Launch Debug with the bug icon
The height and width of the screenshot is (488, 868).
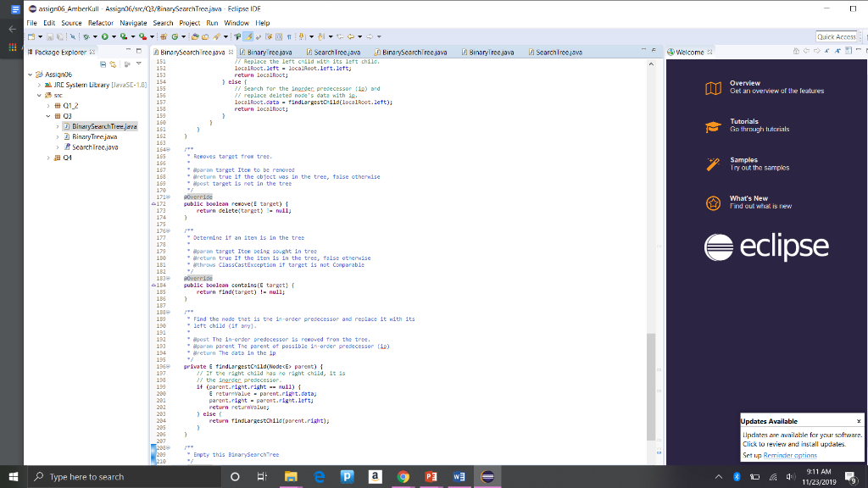pos(86,36)
